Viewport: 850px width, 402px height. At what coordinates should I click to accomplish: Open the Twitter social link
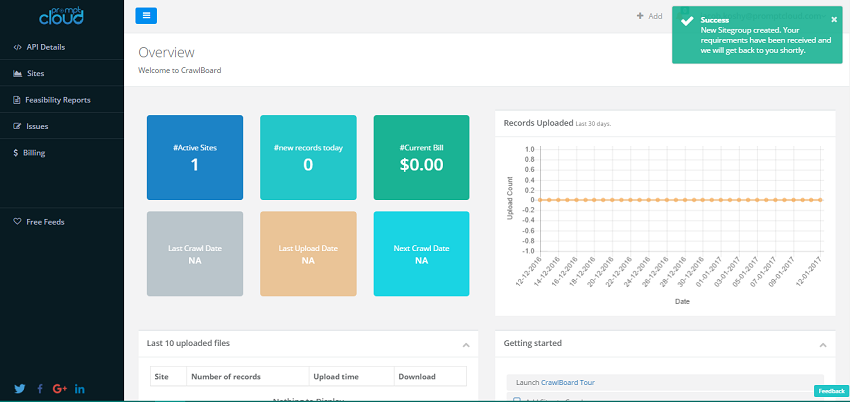(x=20, y=388)
